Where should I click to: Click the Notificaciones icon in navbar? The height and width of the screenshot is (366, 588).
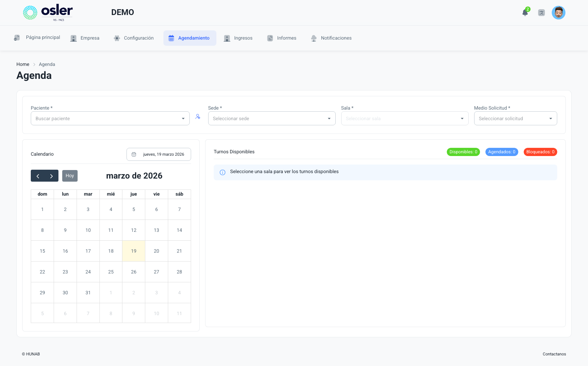coord(314,38)
